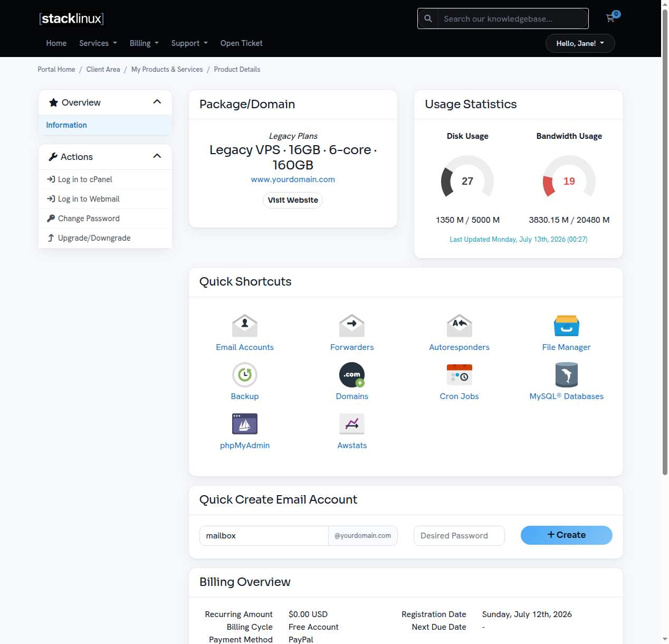Select Open Ticket in navigation bar
The width and height of the screenshot is (669, 644).
241,43
